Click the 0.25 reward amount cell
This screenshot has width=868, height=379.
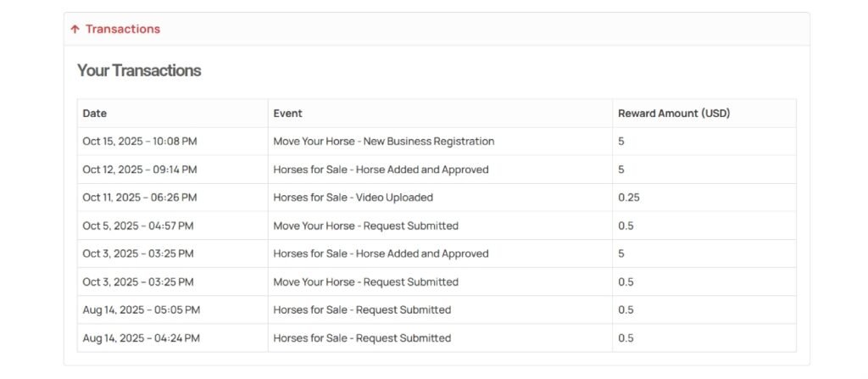click(629, 198)
